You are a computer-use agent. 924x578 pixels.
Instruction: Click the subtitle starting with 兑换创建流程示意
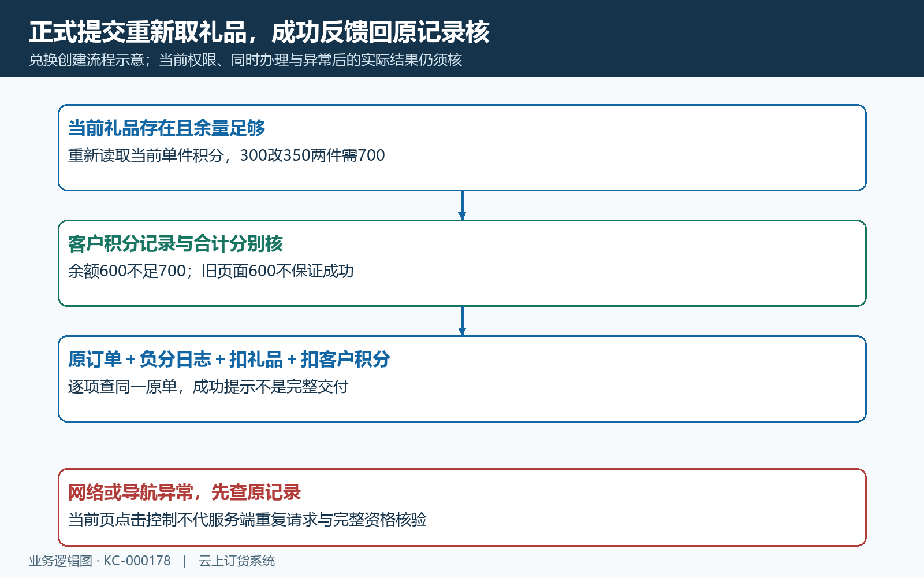tap(245, 60)
